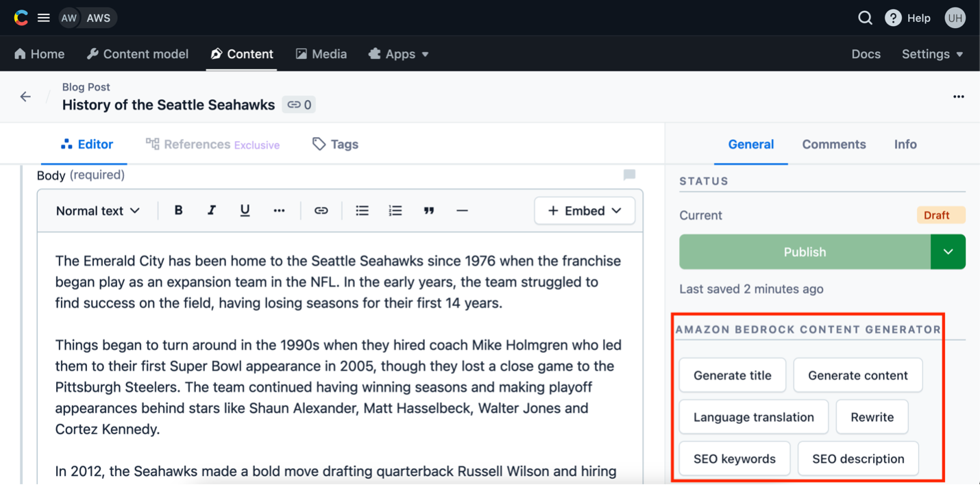Open the Help menu
Viewport: 980px width, 487px height.
point(908,18)
